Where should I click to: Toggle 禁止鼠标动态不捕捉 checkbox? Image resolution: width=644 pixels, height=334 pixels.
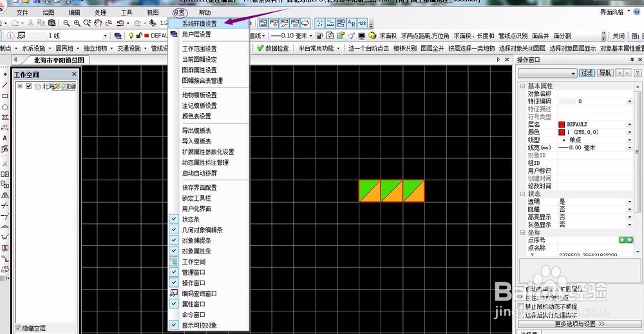point(521,306)
